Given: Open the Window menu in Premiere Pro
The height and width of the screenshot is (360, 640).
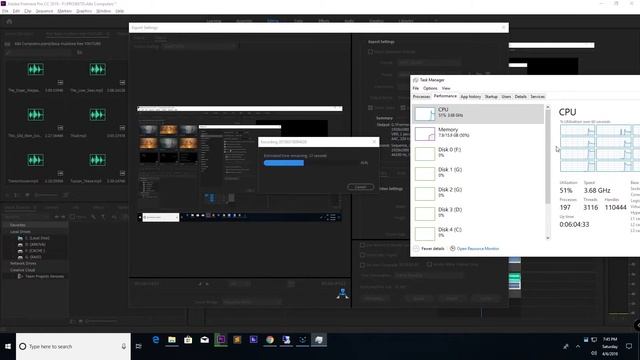Looking at the screenshot, I should point(104,11).
